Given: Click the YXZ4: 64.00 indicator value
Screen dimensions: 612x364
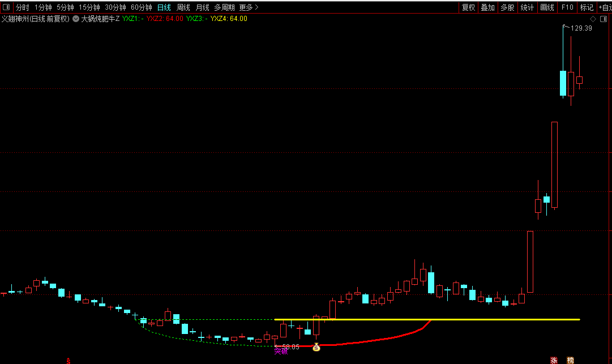Looking at the screenshot, I should click(229, 19).
